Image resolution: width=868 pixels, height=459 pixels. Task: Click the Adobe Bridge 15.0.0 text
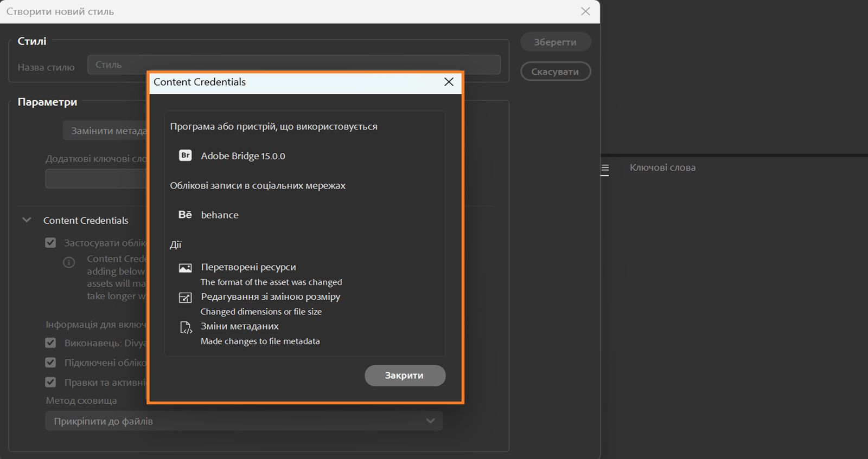pyautogui.click(x=243, y=156)
